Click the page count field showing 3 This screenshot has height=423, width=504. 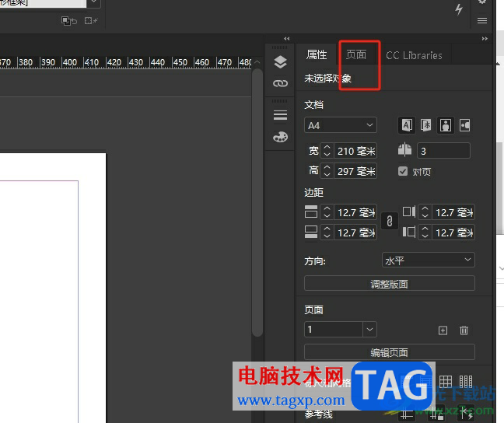point(443,151)
